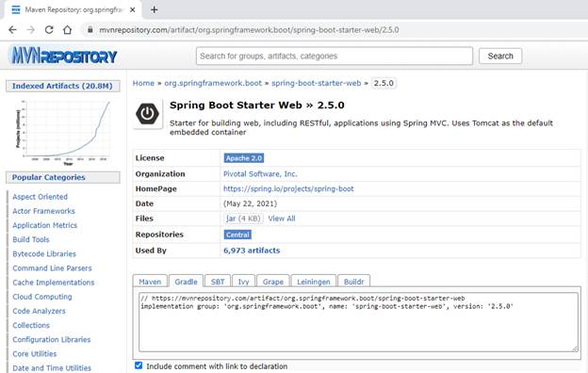Click inside the Gradle dependency snippet box

[358, 322]
